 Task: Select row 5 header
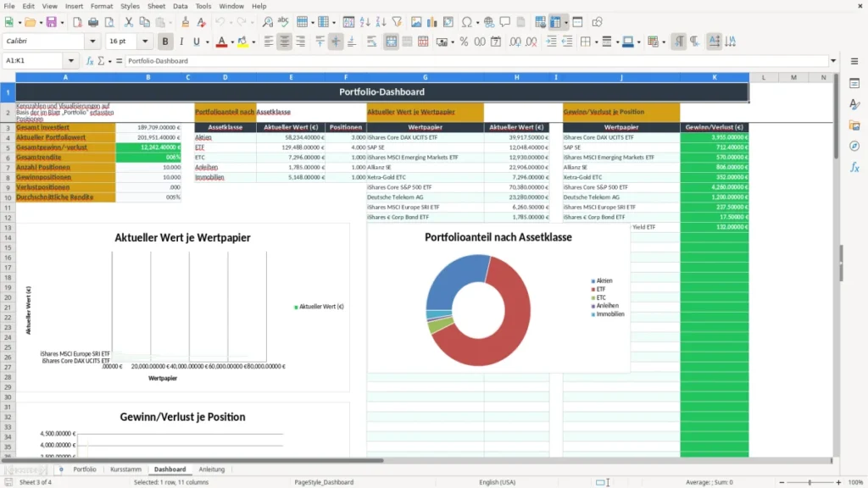click(8, 147)
